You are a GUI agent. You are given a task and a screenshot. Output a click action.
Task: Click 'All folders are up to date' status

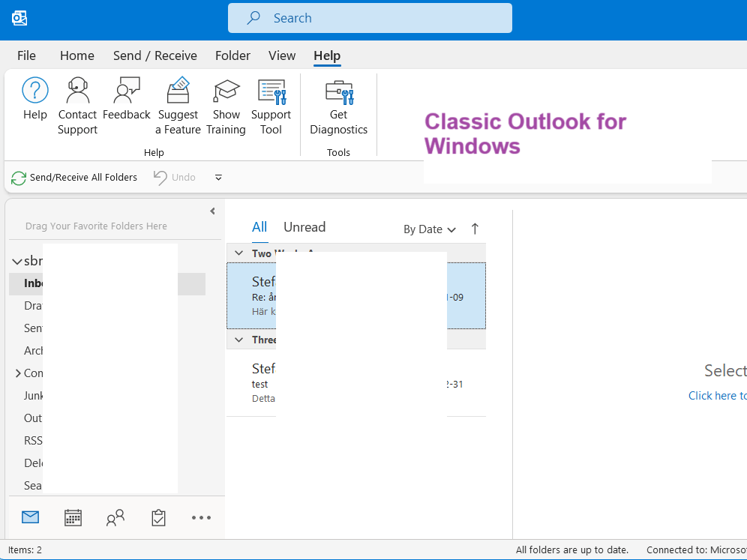(x=572, y=550)
